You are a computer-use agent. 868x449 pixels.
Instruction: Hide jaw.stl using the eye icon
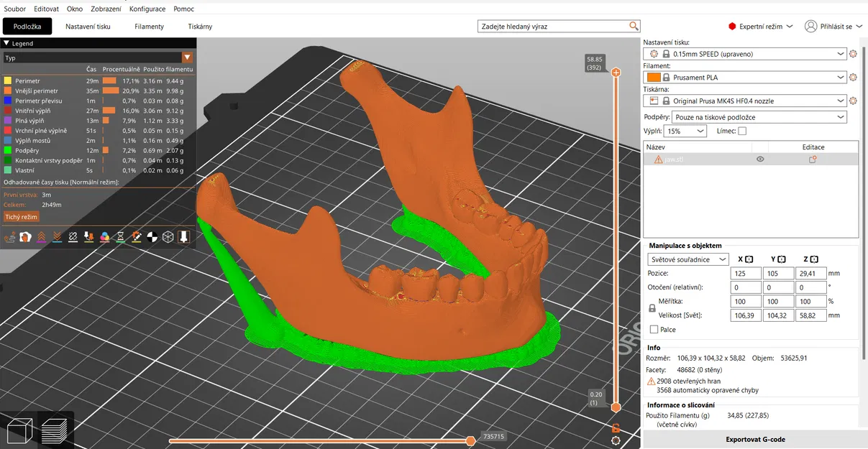(x=759, y=159)
